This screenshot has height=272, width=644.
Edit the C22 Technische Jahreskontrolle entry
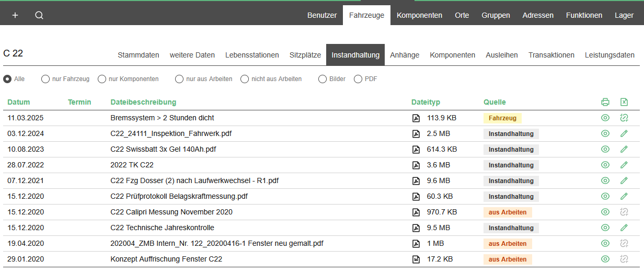(624, 228)
